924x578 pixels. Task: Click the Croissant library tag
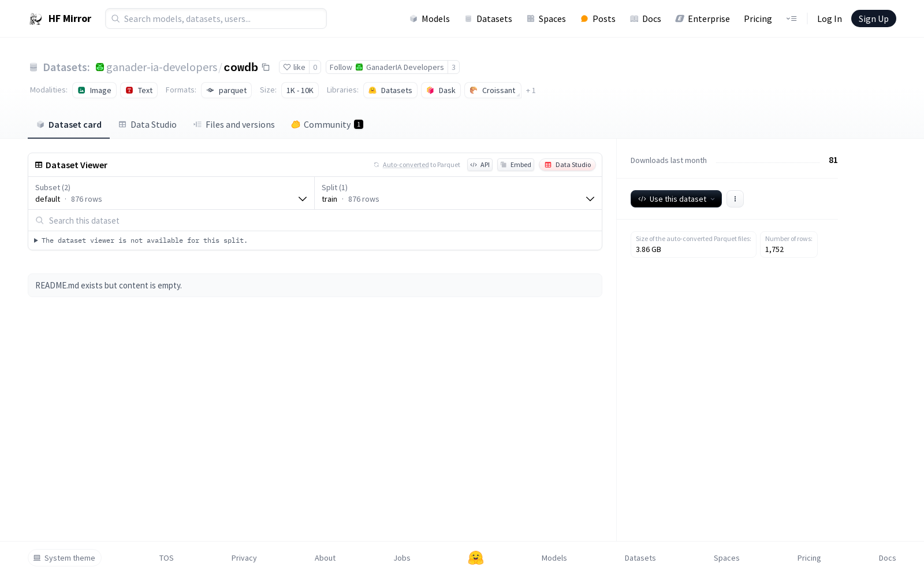(x=493, y=90)
